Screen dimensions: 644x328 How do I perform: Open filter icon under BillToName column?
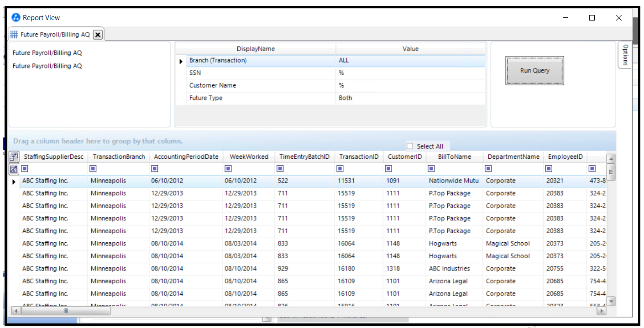coord(432,169)
